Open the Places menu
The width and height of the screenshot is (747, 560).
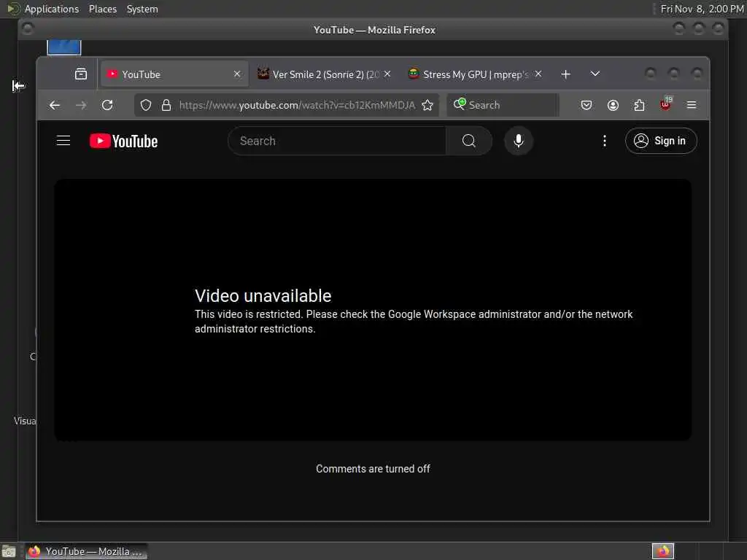(102, 9)
